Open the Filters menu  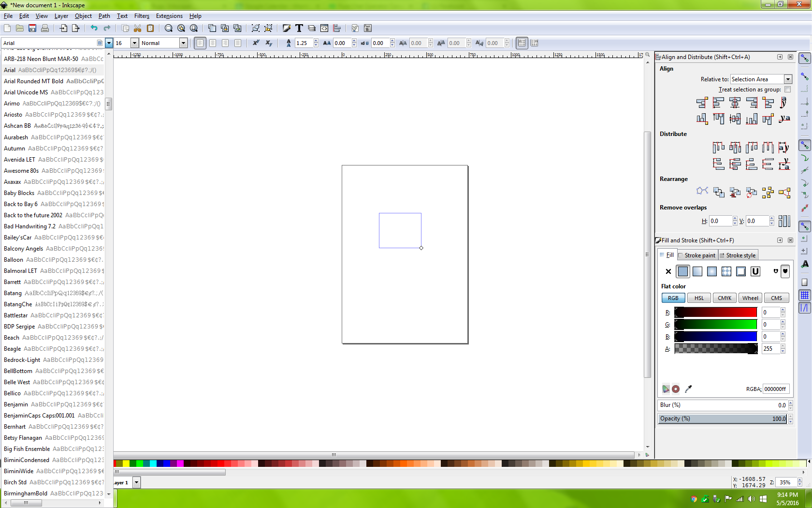(x=142, y=16)
